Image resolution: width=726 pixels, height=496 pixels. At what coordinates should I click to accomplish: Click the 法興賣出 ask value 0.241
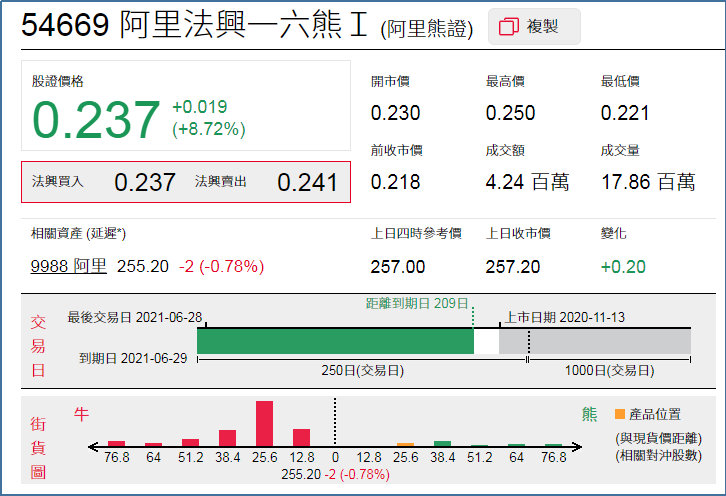pyautogui.click(x=307, y=182)
